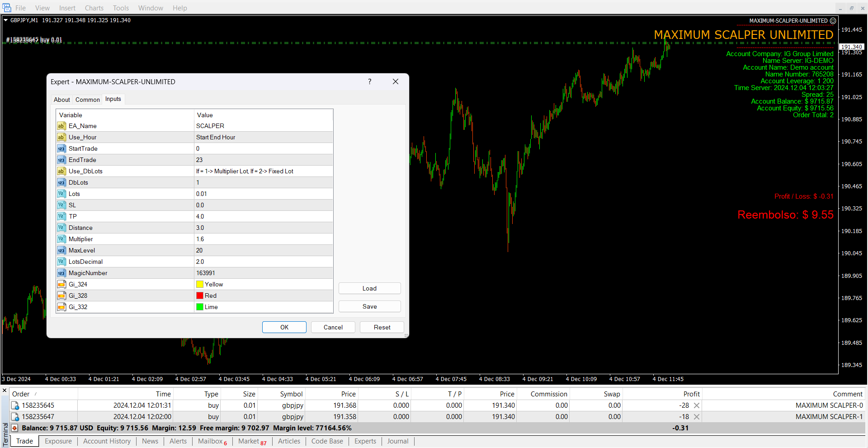This screenshot has width=868, height=448.
Task: Open the GBPJPY,M1 chart dropdown triangle
Action: [x=6, y=20]
